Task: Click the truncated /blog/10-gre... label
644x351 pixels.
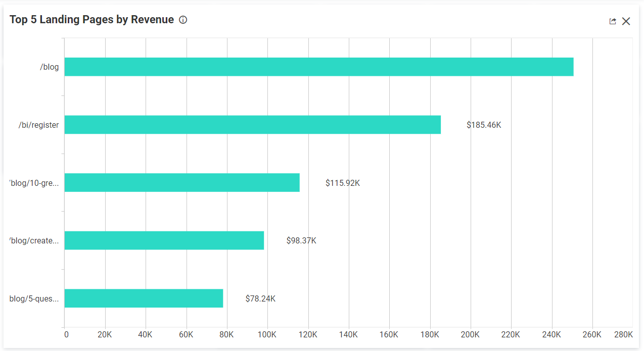Action: point(34,183)
